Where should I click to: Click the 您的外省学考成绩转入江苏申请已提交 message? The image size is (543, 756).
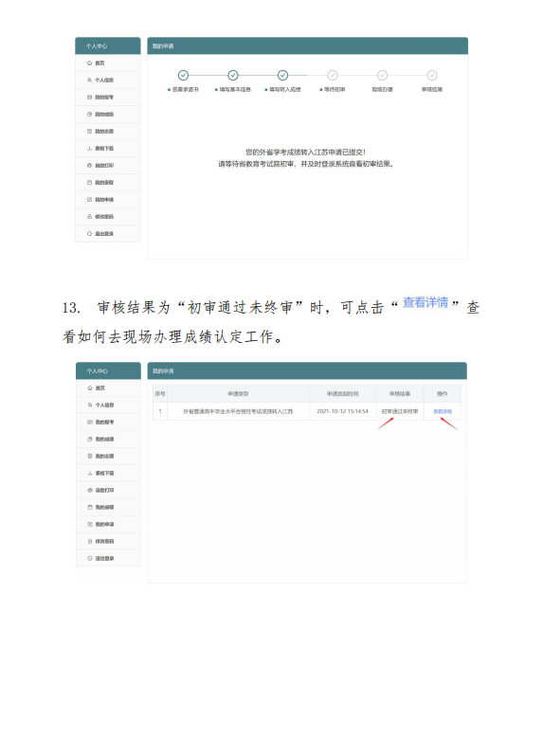point(306,152)
